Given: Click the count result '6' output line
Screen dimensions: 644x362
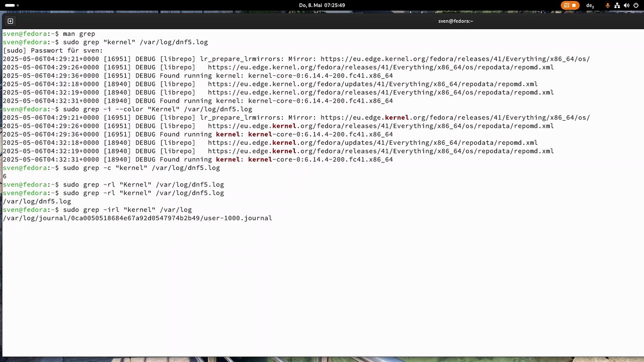Looking at the screenshot, I should click(x=5, y=176).
